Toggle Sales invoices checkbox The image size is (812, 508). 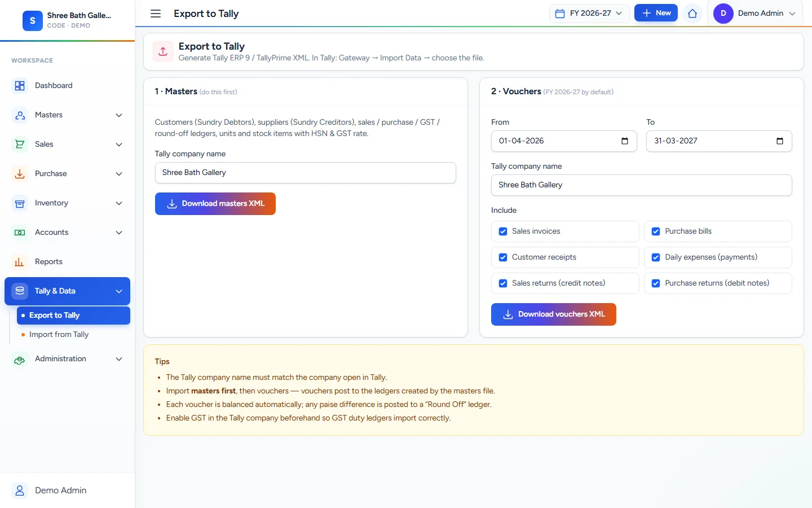503,231
